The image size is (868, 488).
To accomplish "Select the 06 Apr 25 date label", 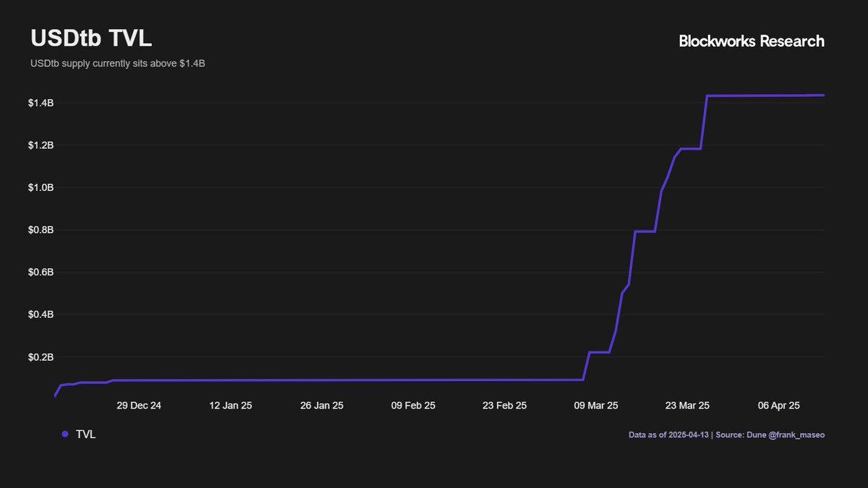I will pos(779,406).
